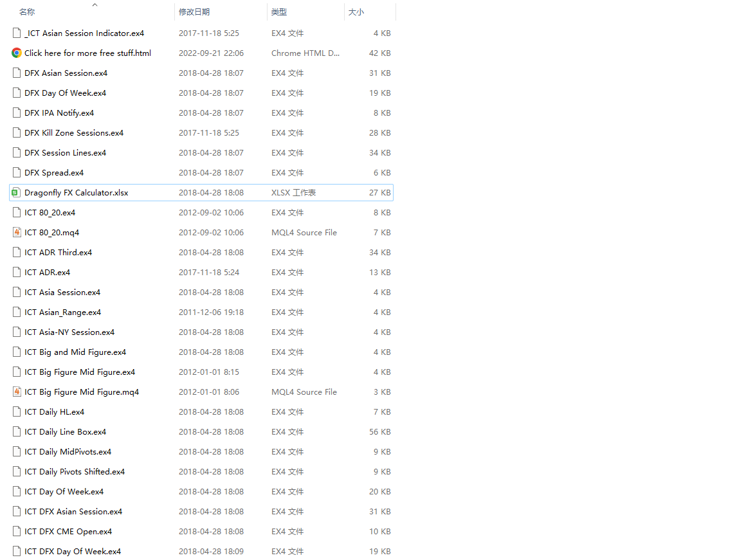746x560 pixels.
Task: Click file name ICT Big Figure Mid Figure.mq4
Action: coord(82,392)
